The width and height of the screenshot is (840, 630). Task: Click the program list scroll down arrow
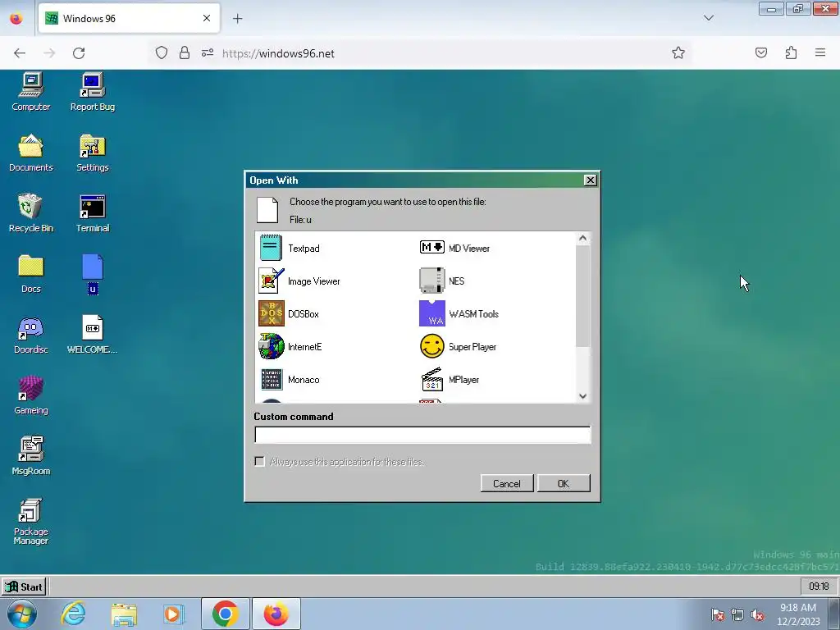pos(583,396)
